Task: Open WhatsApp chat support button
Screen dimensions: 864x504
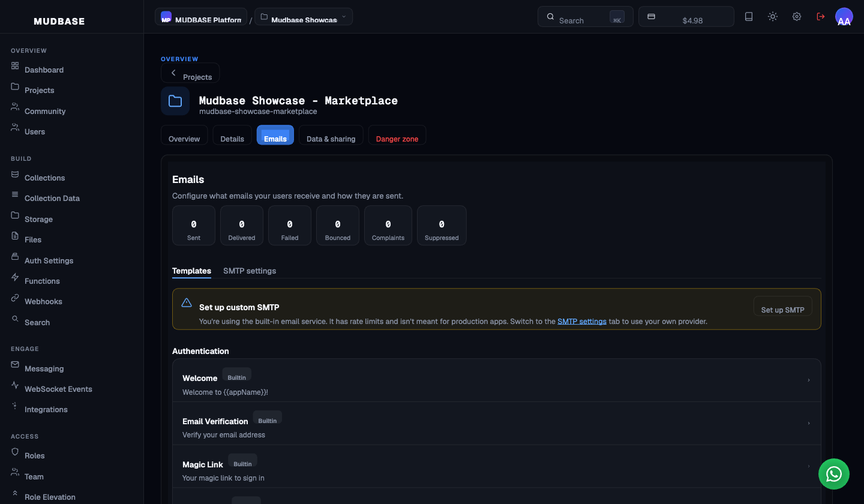Action: coord(834,474)
